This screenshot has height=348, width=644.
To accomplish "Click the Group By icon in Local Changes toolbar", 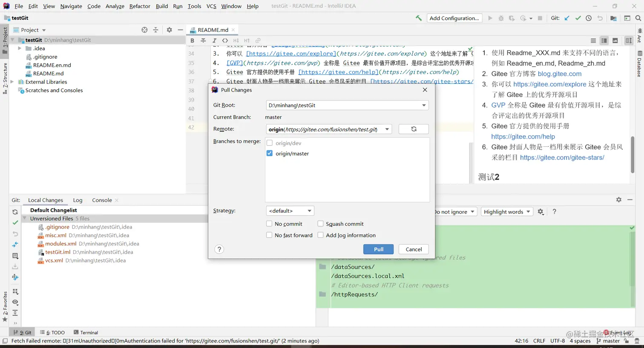I will pos(15,291).
